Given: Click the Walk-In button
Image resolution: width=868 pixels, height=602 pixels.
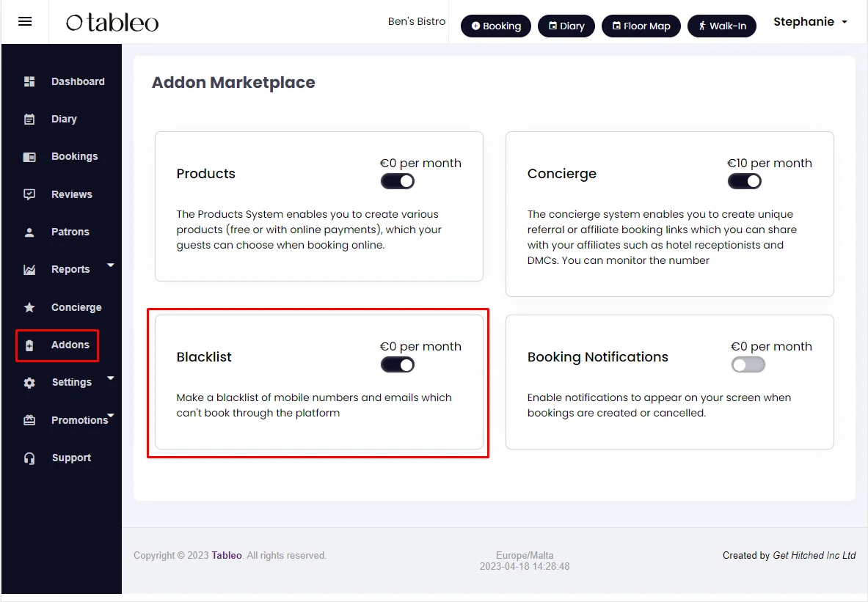Looking at the screenshot, I should 722,26.
